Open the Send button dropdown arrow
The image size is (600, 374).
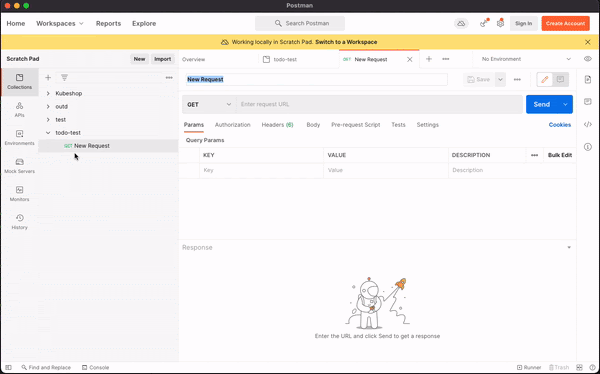click(x=565, y=105)
